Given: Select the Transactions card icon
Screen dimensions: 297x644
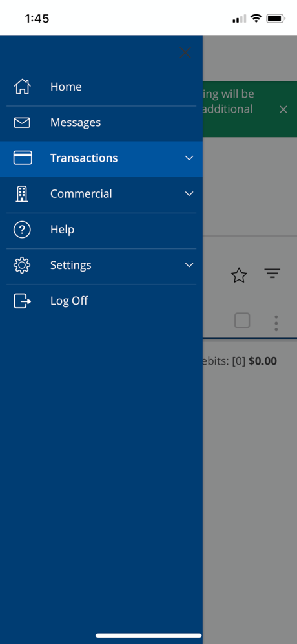Looking at the screenshot, I should coord(23,158).
